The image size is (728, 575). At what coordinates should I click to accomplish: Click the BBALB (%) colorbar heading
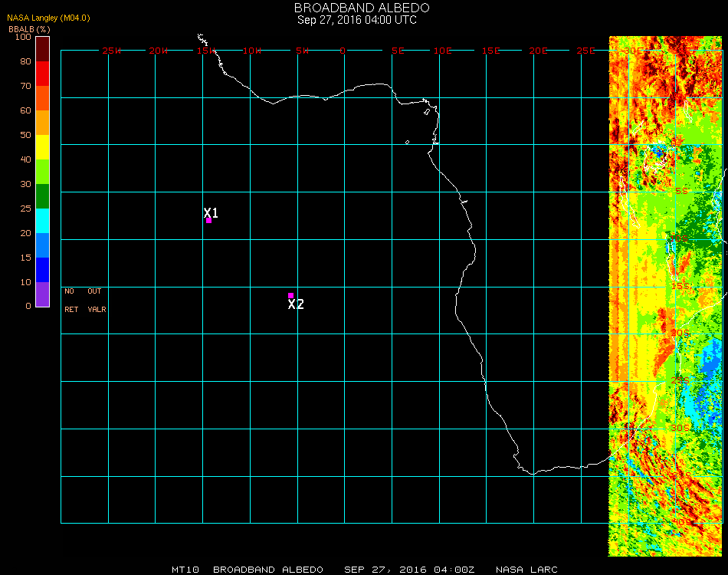click(29, 28)
